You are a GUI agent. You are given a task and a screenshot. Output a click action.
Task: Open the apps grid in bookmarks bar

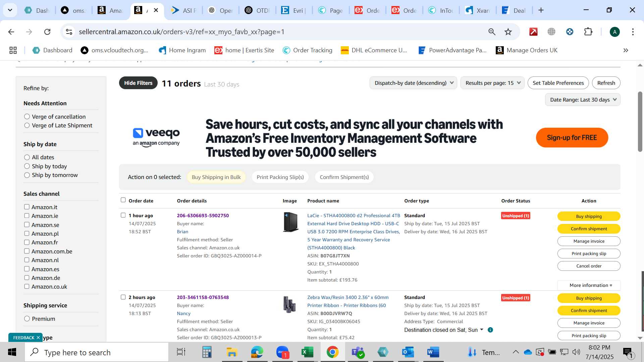(13, 50)
